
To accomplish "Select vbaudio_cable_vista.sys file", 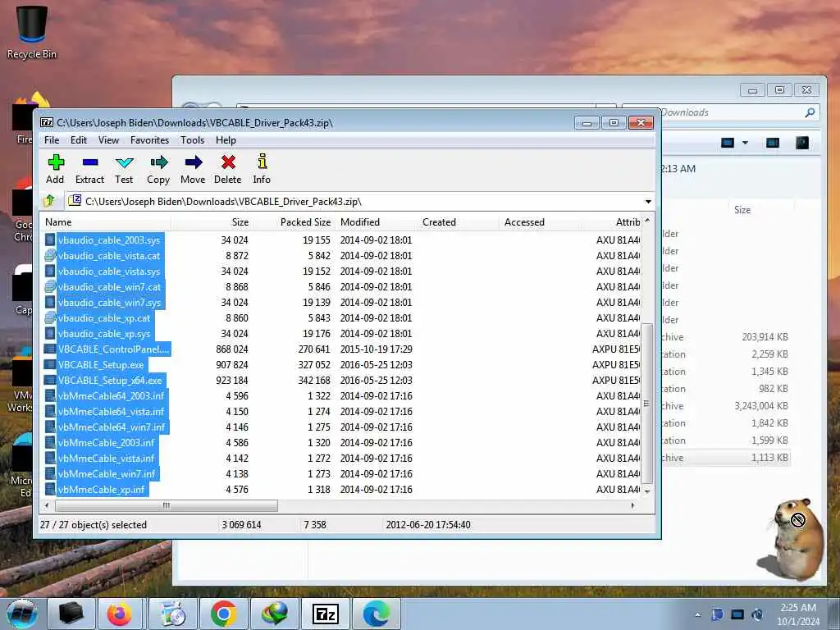I will click(x=109, y=271).
